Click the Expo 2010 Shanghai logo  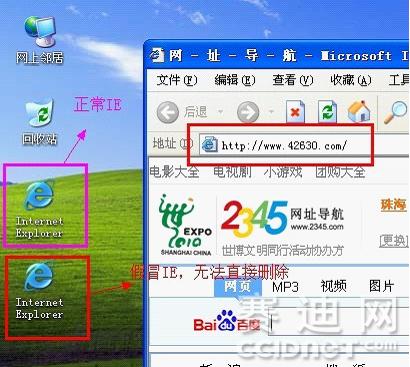(185, 225)
